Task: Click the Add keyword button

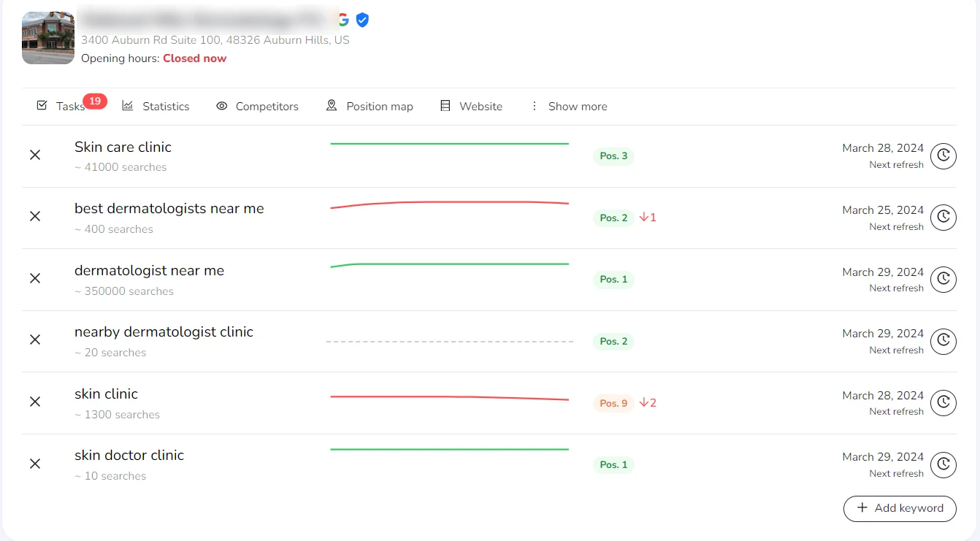Action: click(900, 508)
